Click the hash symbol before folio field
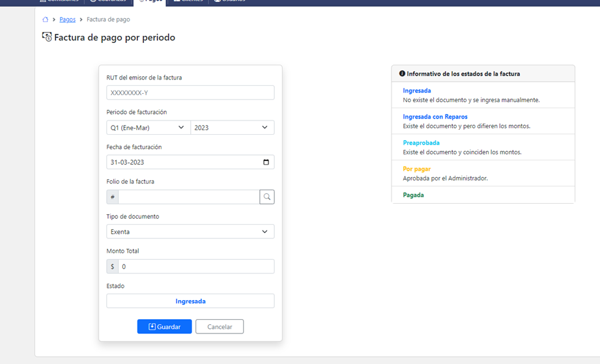The height and width of the screenshot is (364, 600). (x=113, y=197)
